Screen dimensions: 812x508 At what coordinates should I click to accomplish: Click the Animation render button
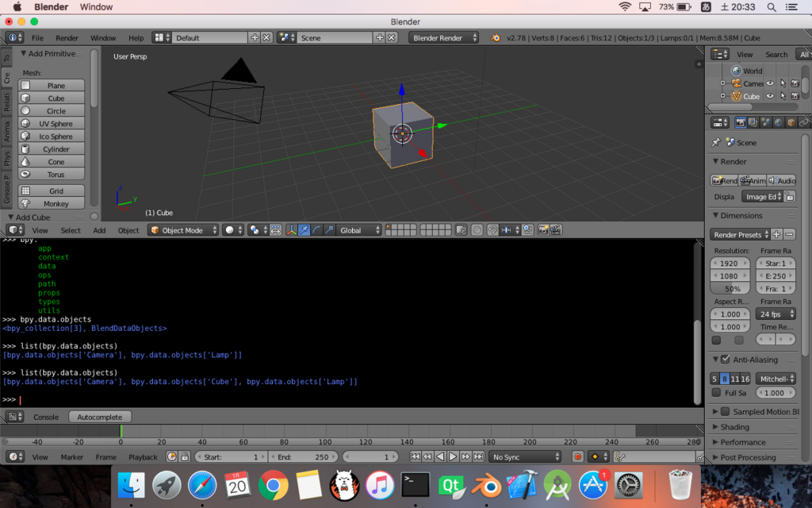[x=753, y=180]
